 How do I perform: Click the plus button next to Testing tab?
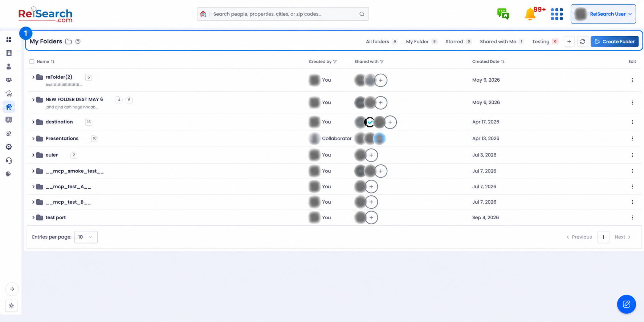569,42
